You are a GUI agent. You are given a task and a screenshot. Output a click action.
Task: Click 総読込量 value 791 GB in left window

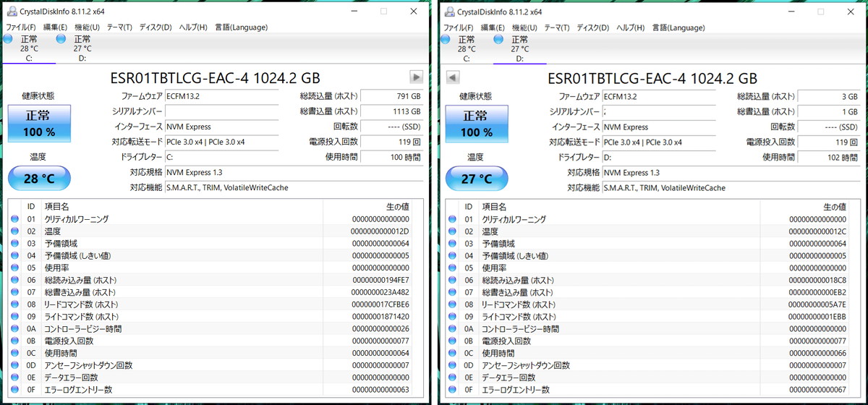pos(391,96)
